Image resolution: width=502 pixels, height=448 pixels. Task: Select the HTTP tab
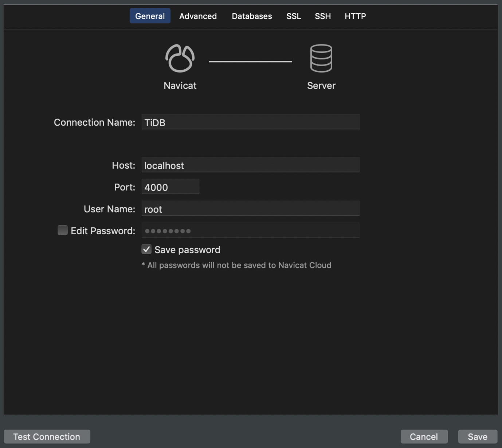click(x=355, y=16)
